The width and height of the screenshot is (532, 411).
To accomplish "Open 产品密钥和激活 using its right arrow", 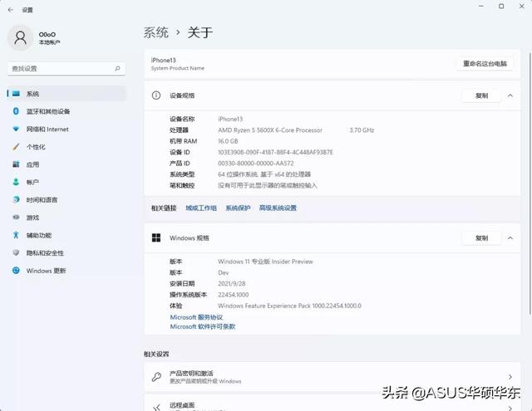I will coord(510,377).
